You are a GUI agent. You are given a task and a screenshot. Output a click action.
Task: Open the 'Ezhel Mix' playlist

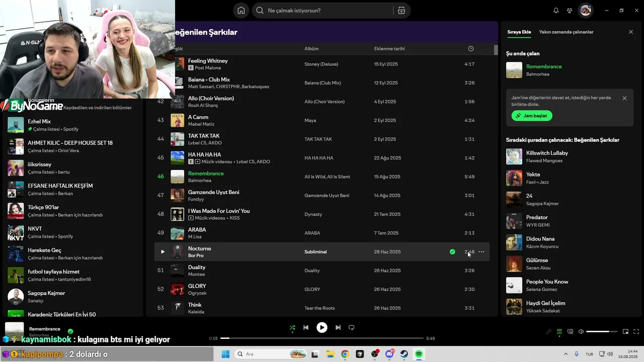[x=73, y=125]
